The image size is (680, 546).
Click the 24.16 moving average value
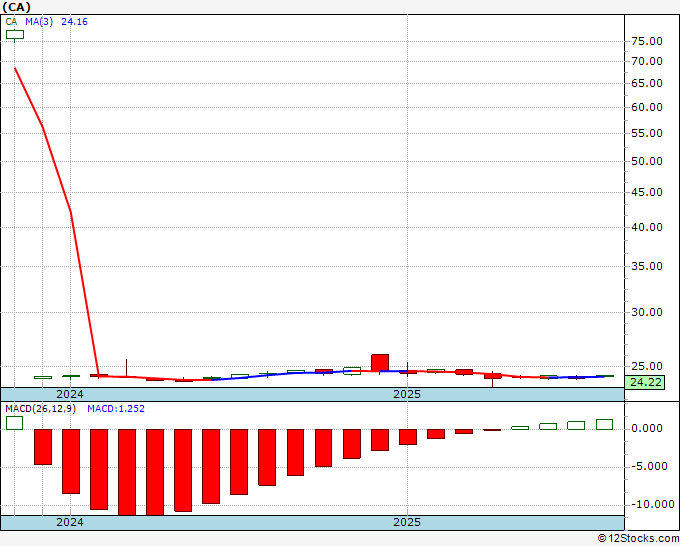point(74,22)
